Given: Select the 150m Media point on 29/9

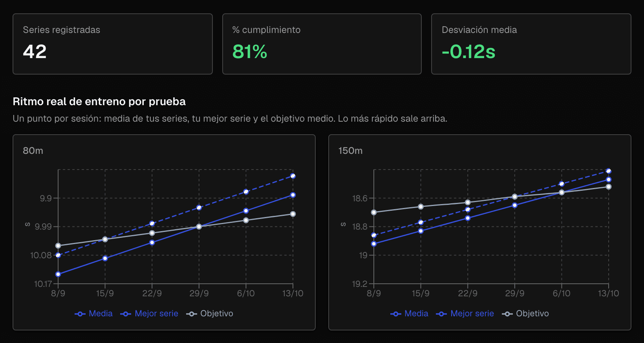Looking at the screenshot, I should (x=515, y=205).
